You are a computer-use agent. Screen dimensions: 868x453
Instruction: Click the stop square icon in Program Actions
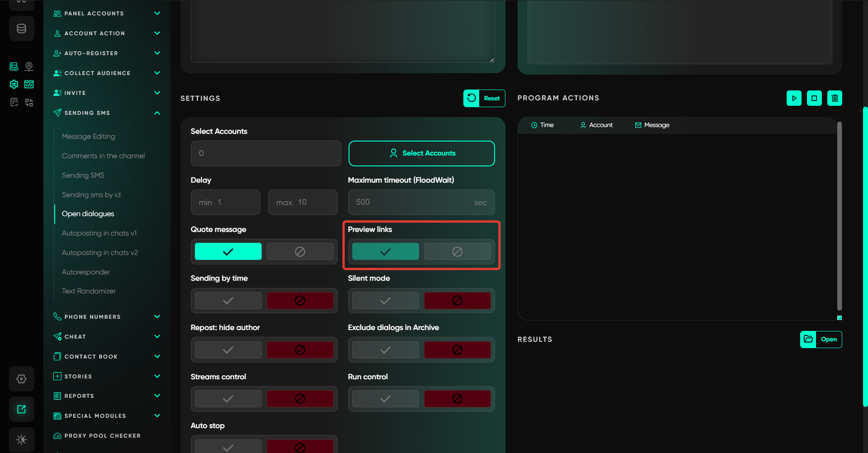814,98
